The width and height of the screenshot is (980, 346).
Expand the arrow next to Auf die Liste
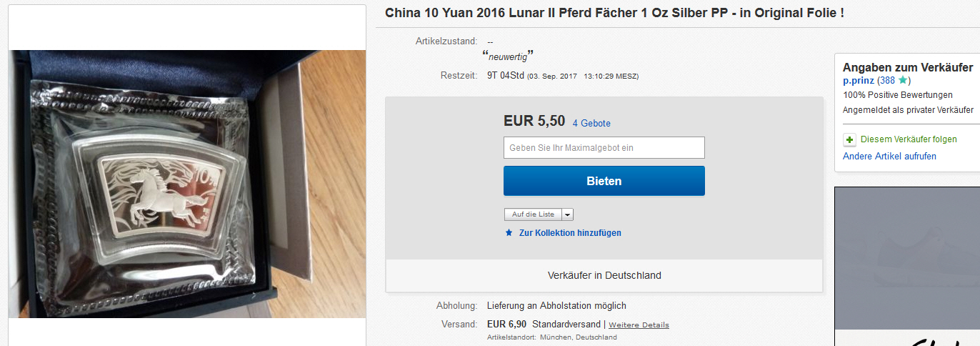[x=567, y=214]
